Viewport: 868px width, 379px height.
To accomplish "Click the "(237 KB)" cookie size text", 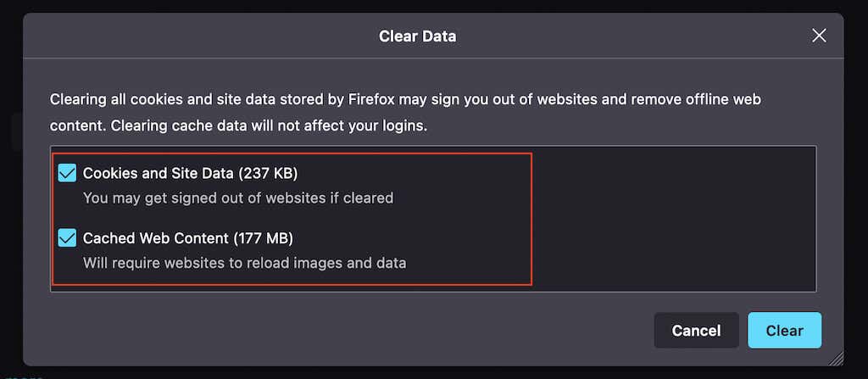I will 268,173.
